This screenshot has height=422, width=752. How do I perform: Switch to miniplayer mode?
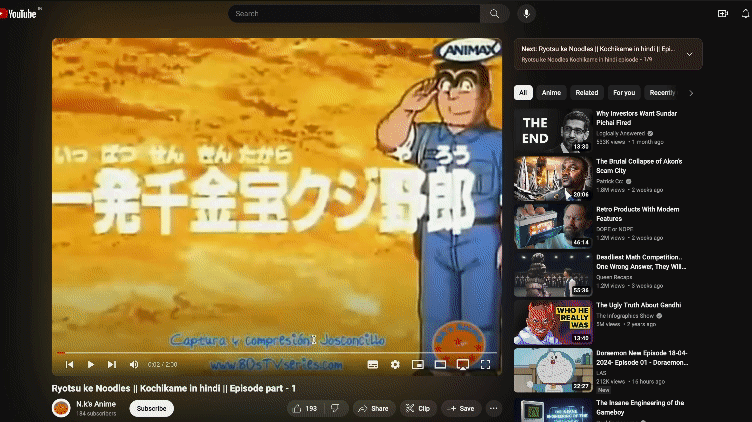point(418,364)
